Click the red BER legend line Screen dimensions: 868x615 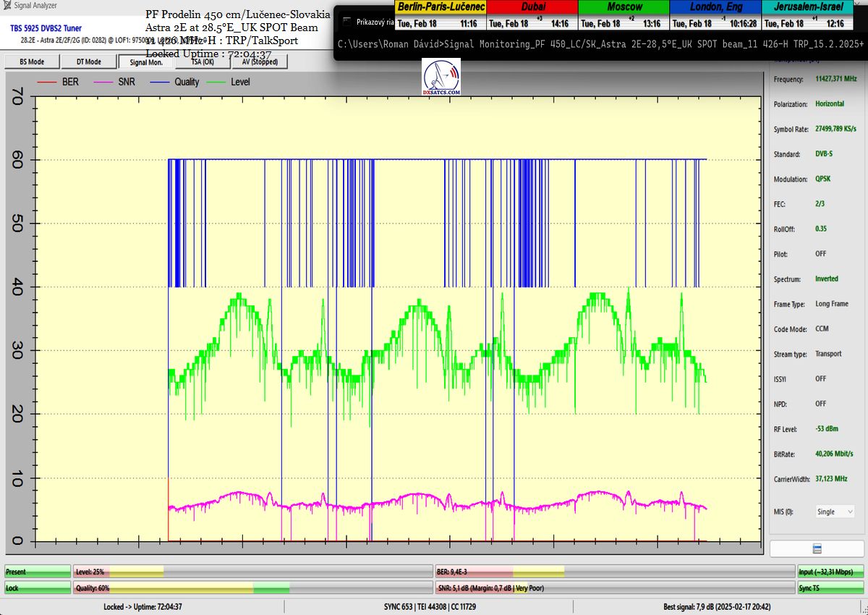point(48,82)
